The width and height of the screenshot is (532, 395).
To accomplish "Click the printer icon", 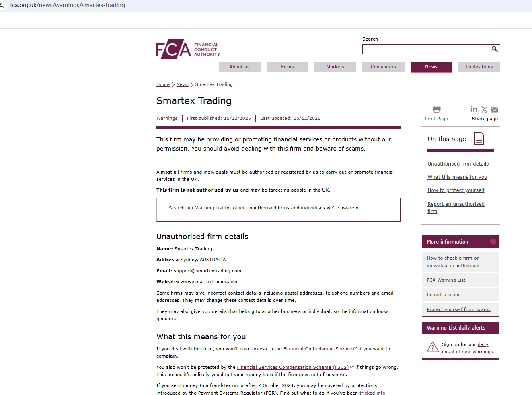I will tap(436, 109).
